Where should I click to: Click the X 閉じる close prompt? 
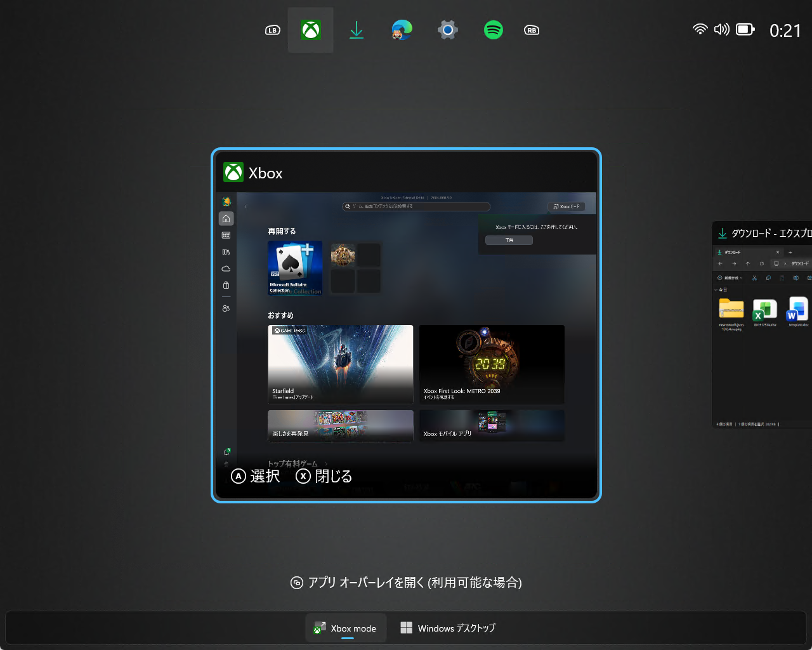[x=324, y=476]
